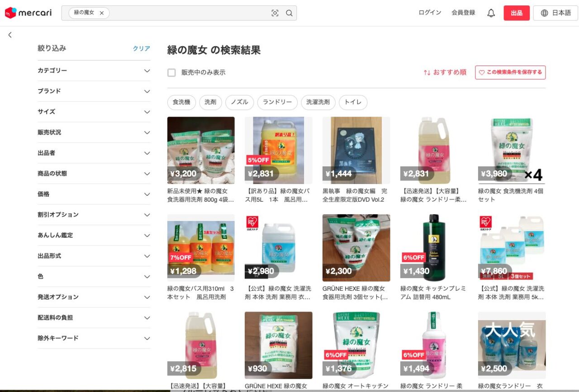Open the 黒執事 DVD product thumbnail

pyautogui.click(x=356, y=150)
